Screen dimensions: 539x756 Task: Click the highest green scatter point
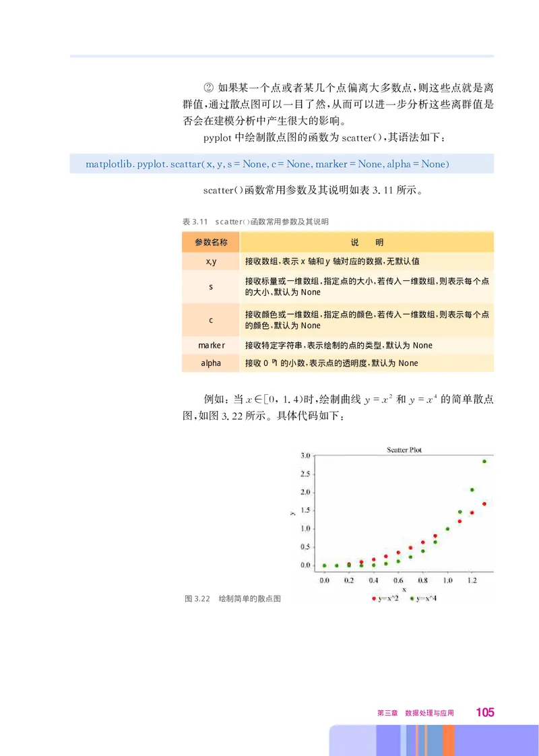[484, 461]
